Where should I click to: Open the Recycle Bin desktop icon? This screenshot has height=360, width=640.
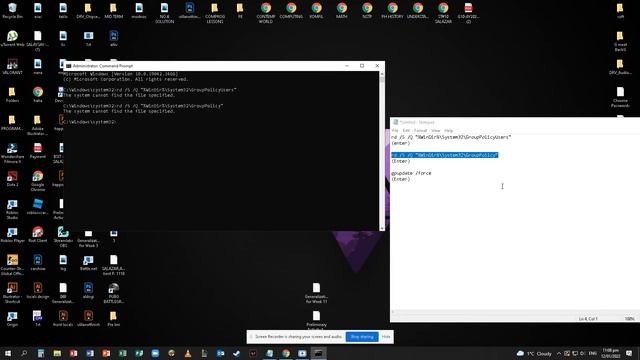coord(12,11)
